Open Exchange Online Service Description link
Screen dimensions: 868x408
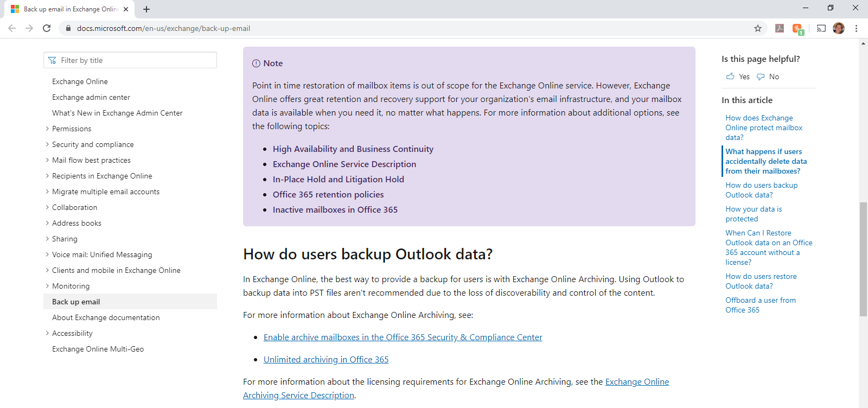(x=344, y=164)
